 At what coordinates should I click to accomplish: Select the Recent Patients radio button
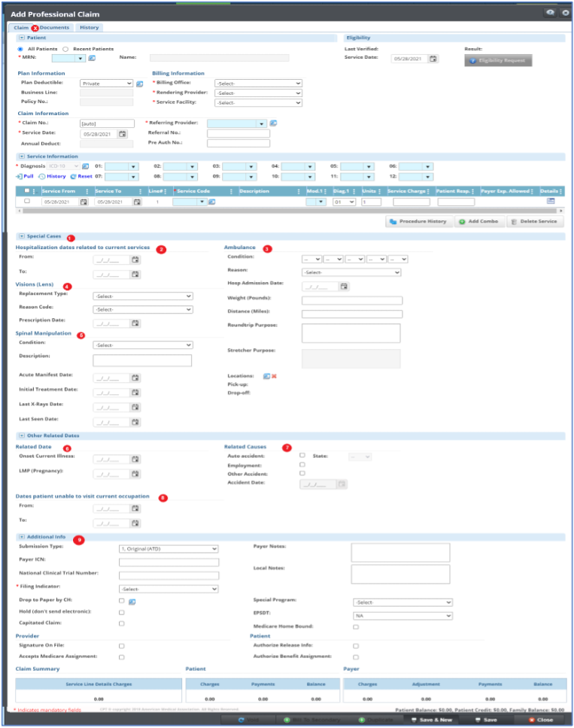pos(65,48)
